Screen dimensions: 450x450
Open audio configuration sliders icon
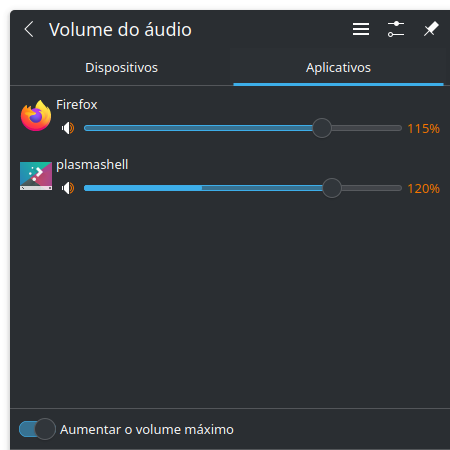396,29
